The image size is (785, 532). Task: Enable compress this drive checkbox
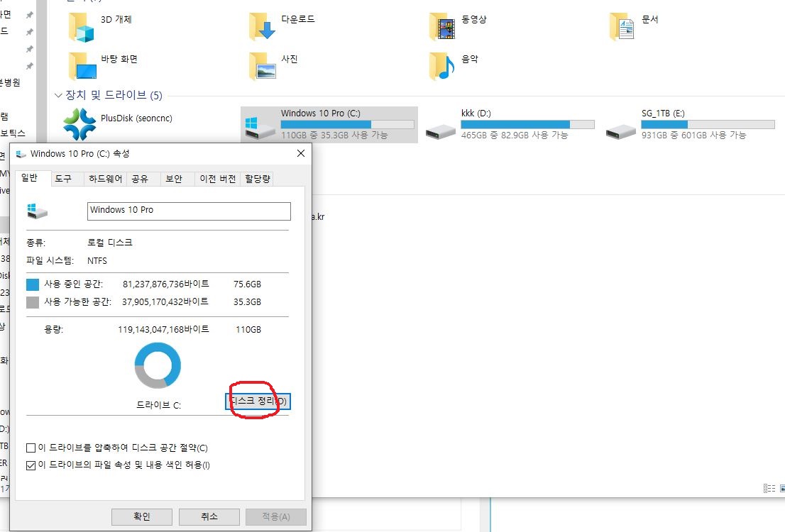[31, 448]
